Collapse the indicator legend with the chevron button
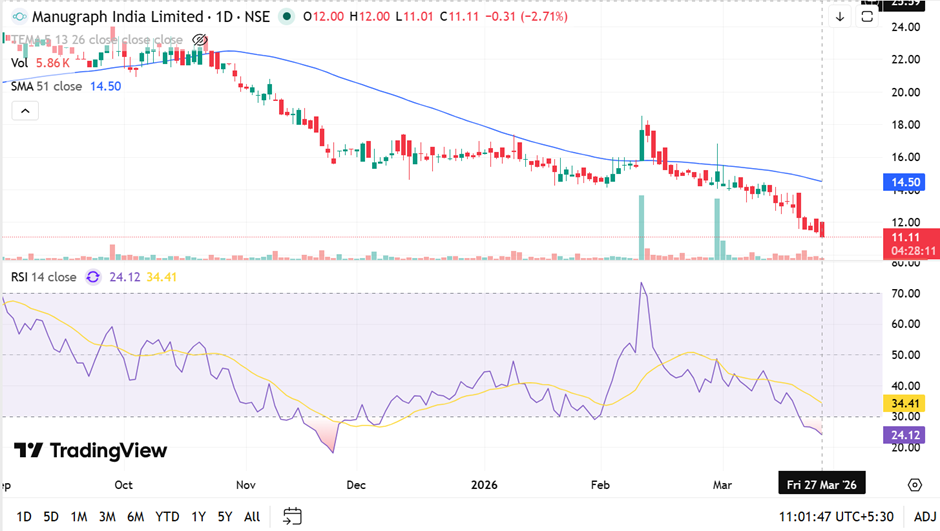 [25, 112]
